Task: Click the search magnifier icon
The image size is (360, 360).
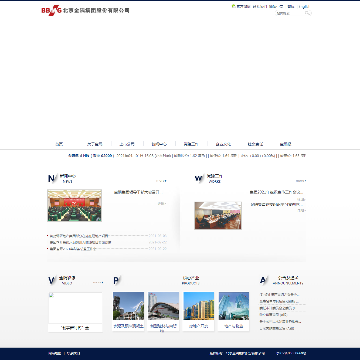Action: pyautogui.click(x=308, y=13)
